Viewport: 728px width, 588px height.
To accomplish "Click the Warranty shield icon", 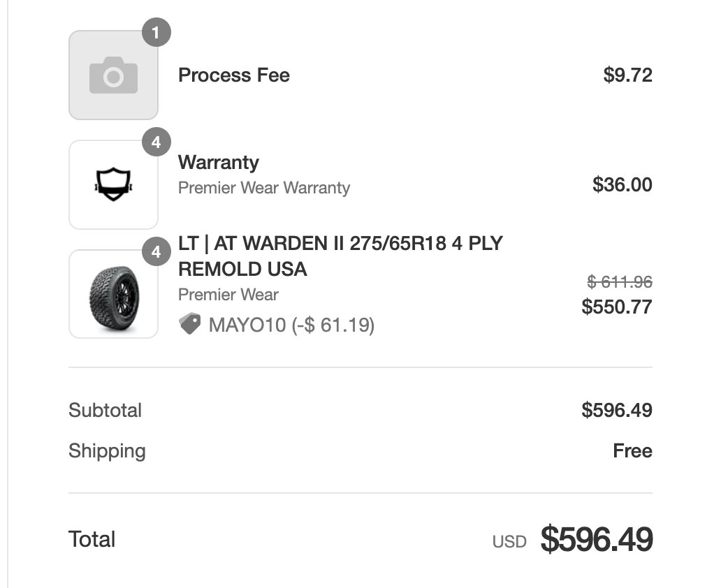I will tap(113, 184).
